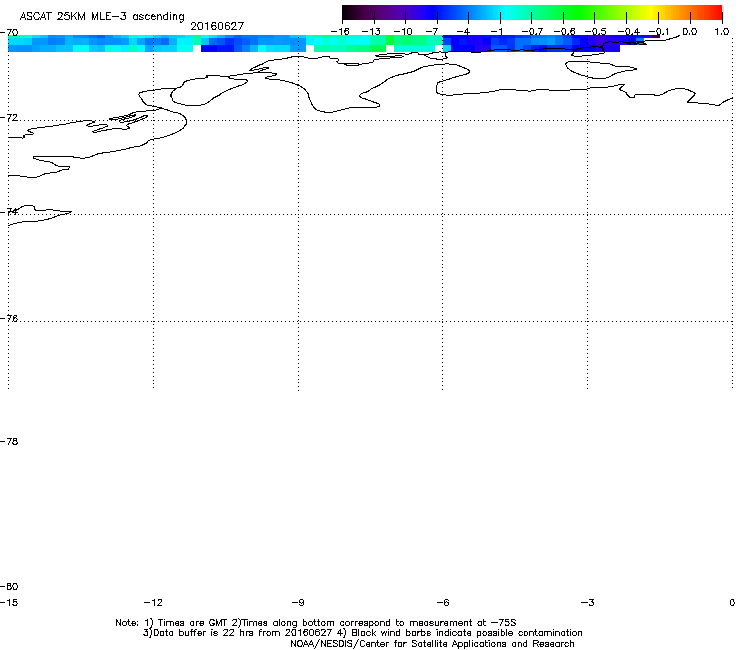
Task: Click the 'ASCAT 25KM MLE-3 ascending' title
Action: tap(102, 17)
